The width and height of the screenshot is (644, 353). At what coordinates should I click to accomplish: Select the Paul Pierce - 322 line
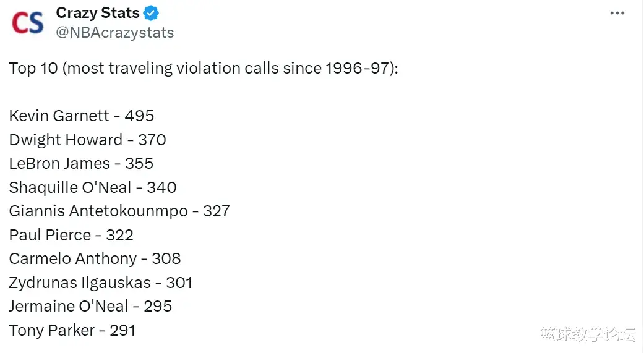[x=71, y=235]
